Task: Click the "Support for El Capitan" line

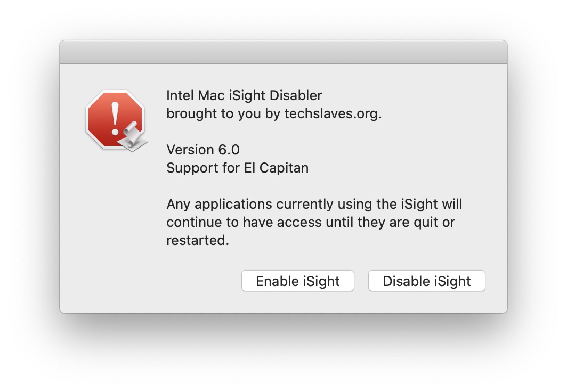Action: pyautogui.click(x=237, y=168)
